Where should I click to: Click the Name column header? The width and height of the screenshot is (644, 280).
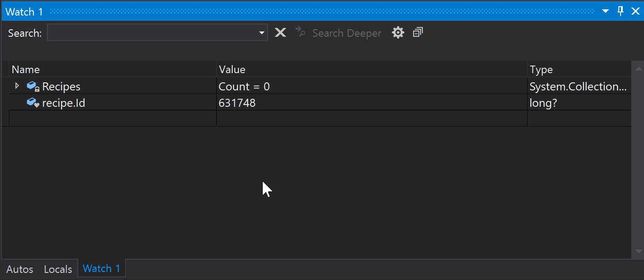point(113,70)
